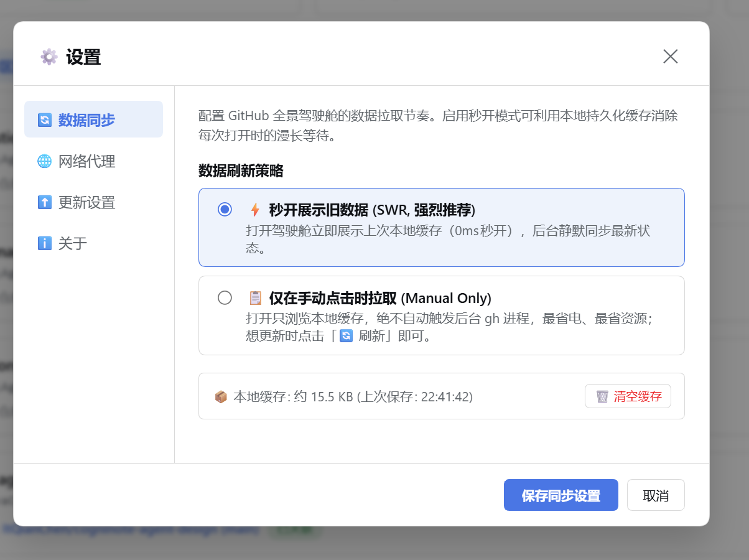Viewport: 749px width, 560px height.
Task: Click the trash can icon in 清空缓存
Action: [602, 396]
